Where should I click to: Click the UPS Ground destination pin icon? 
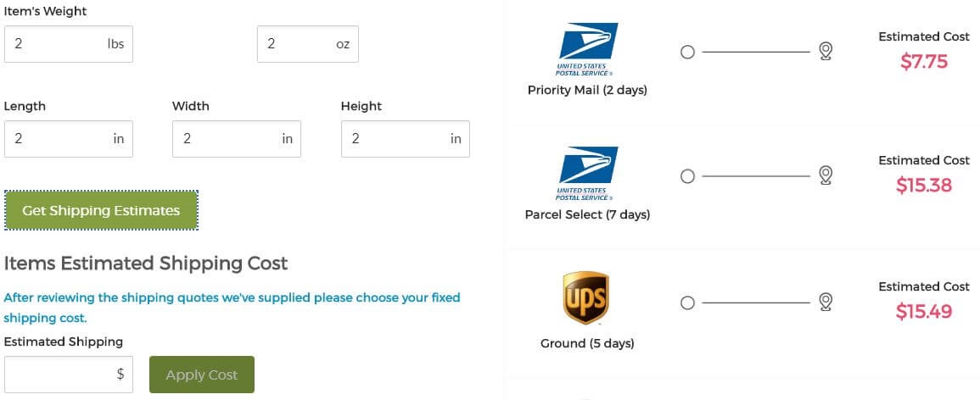click(826, 302)
